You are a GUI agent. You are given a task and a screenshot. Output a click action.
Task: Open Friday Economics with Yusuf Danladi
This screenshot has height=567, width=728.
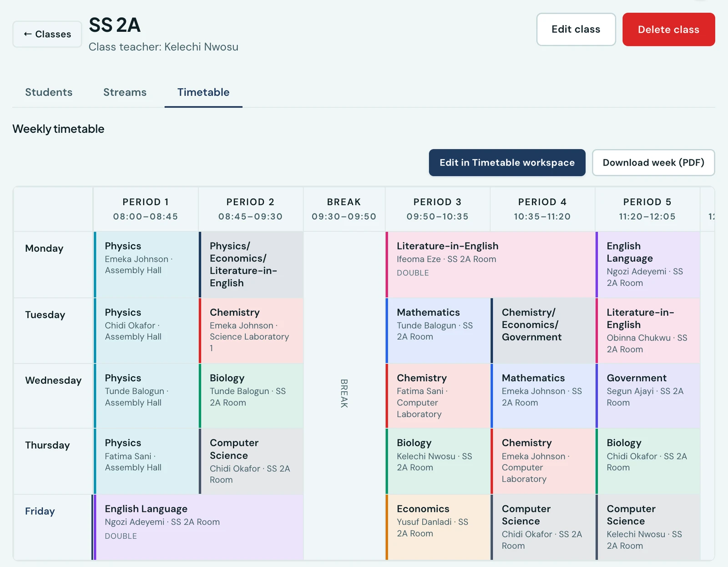[x=438, y=527]
